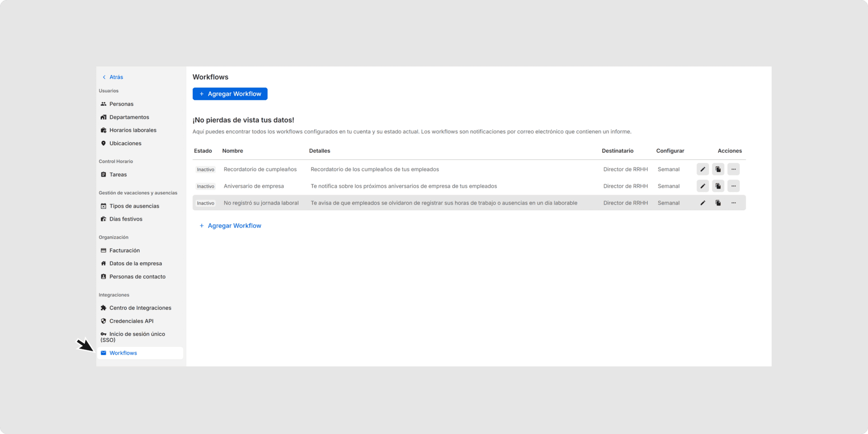Click the Centro de Integraciones puzzle icon
The image size is (868, 434).
pyautogui.click(x=104, y=308)
